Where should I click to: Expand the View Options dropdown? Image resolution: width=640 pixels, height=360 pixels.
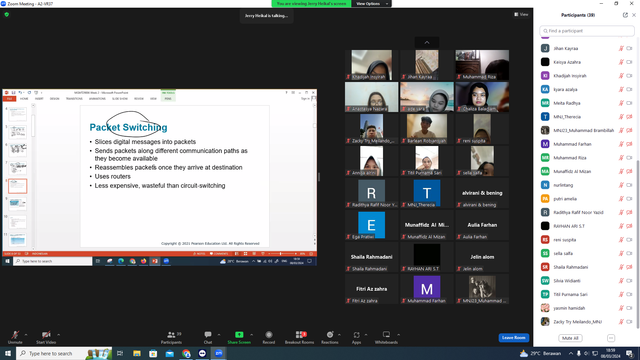pyautogui.click(x=371, y=4)
